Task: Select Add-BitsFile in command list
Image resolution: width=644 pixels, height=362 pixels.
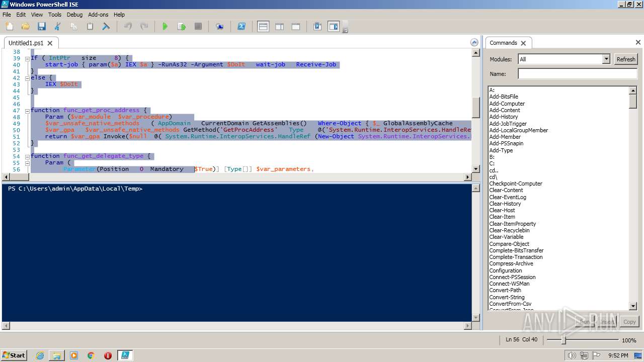Action: pos(504,97)
